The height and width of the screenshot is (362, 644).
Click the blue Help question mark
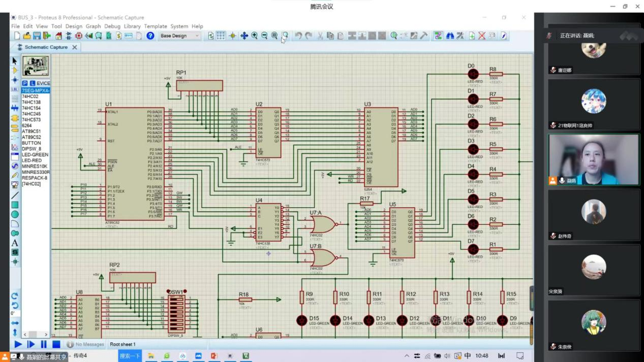(x=150, y=36)
